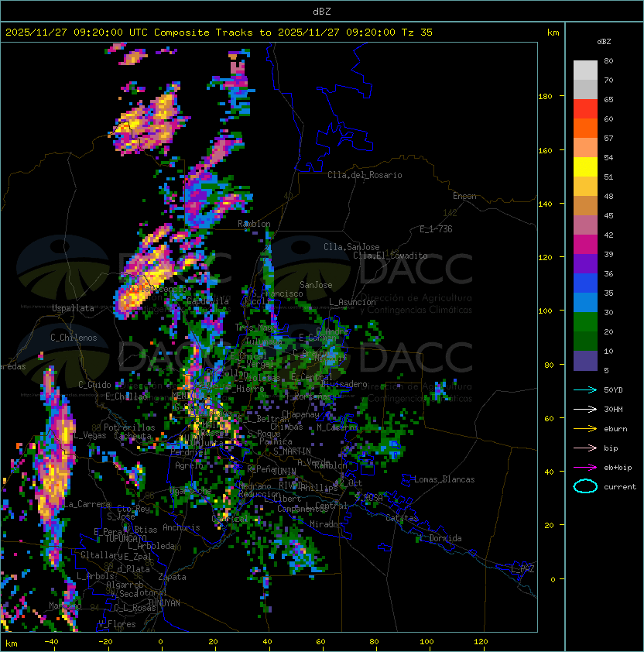The width and height of the screenshot is (644, 652).
Task: Click the 'E_1-736' label
Action: click(436, 229)
